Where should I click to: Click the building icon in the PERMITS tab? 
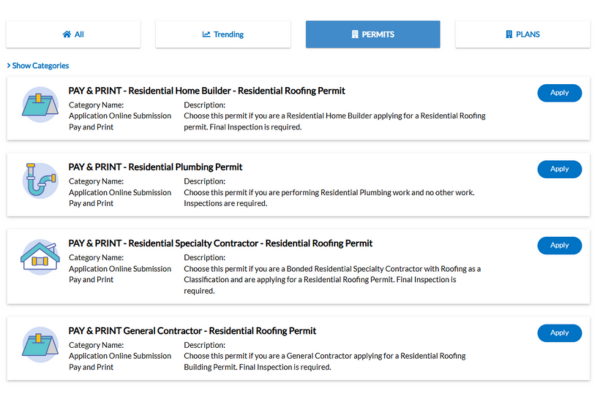pos(354,34)
